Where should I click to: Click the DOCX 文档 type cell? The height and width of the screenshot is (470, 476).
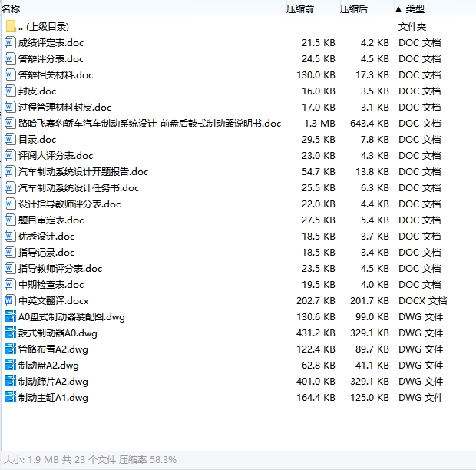click(422, 300)
